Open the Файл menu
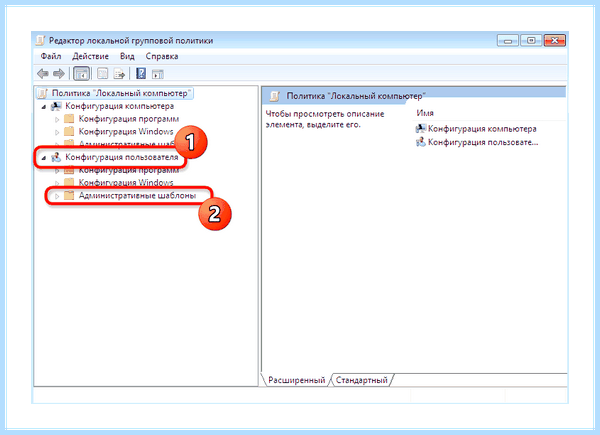 (x=51, y=56)
